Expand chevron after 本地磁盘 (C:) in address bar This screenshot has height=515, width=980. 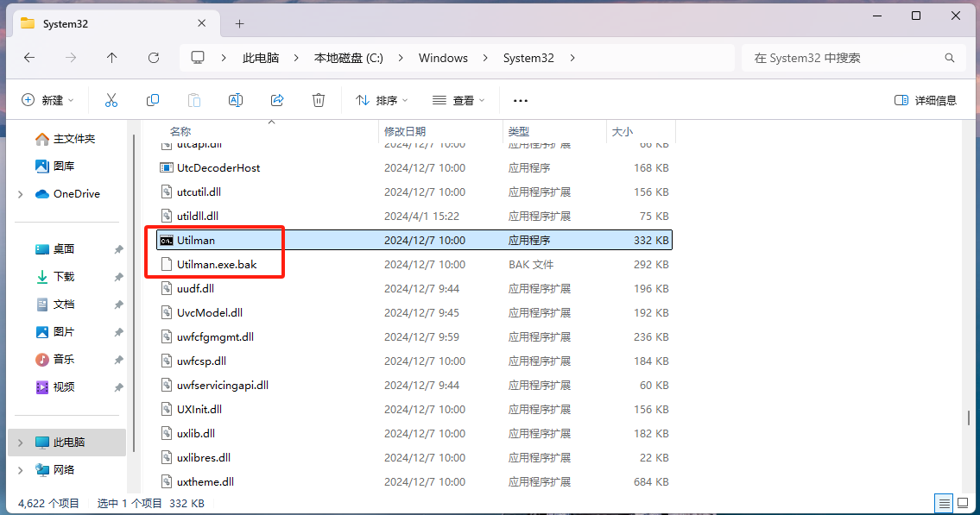tap(401, 58)
